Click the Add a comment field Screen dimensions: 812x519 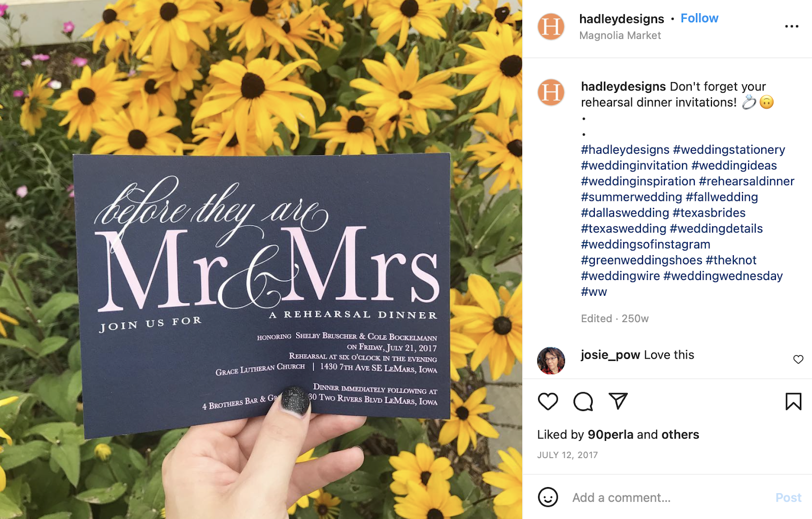pyautogui.click(x=669, y=498)
